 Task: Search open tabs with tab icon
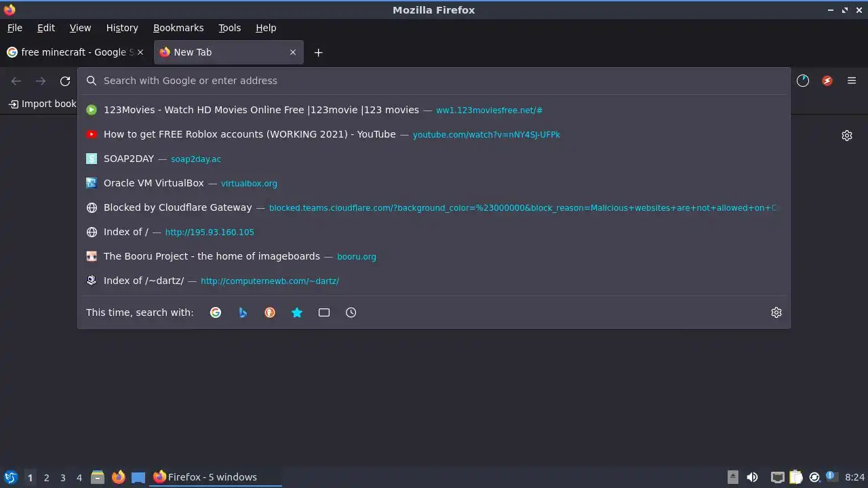coord(324,312)
